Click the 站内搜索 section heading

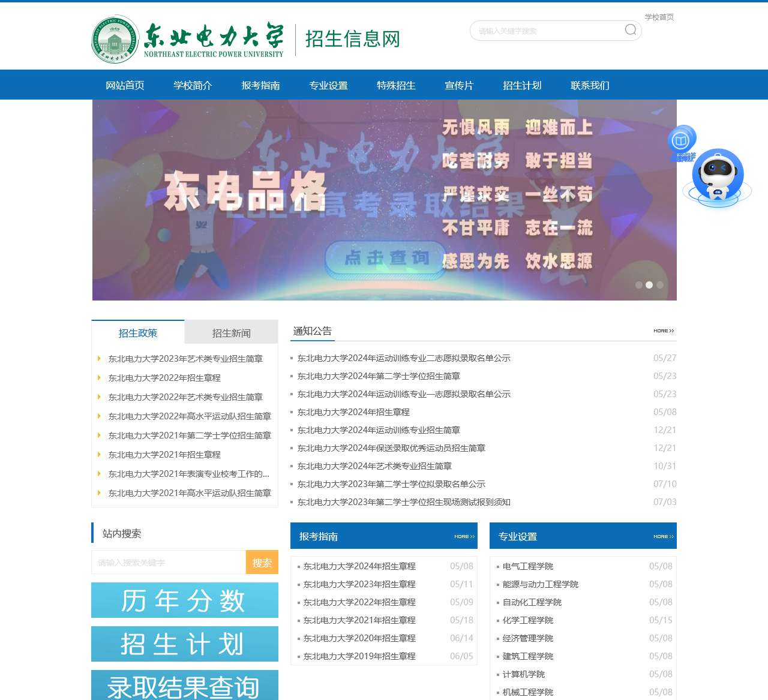coord(122,534)
